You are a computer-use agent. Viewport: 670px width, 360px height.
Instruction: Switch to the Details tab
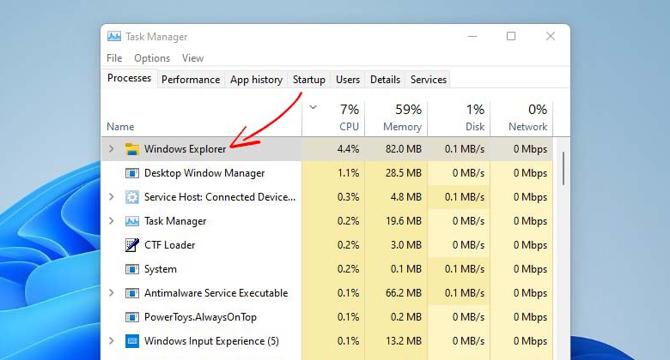(385, 80)
